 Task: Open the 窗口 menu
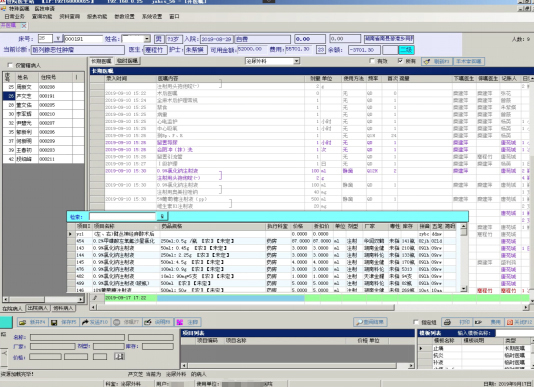click(174, 16)
